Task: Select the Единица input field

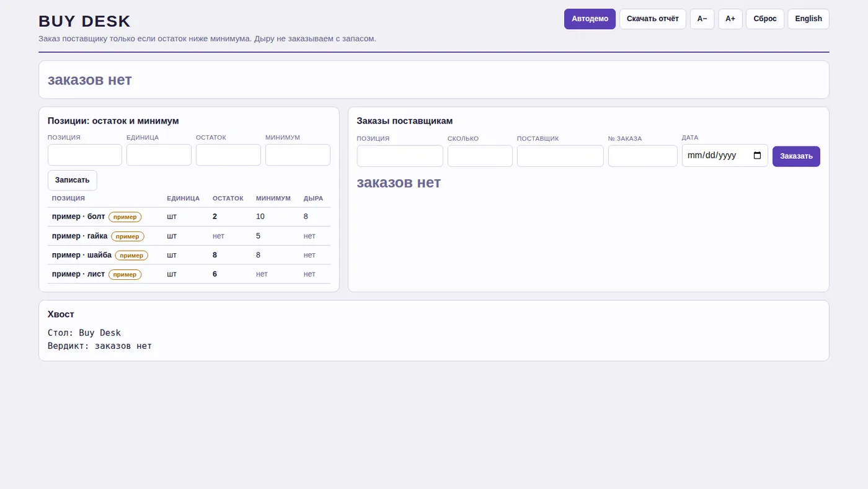Action: click(x=159, y=155)
